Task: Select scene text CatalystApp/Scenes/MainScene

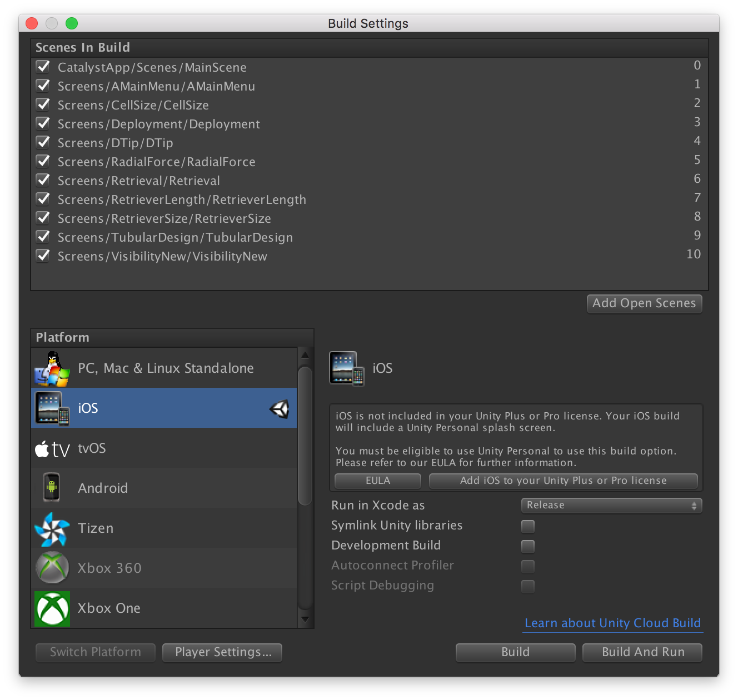Action: pyautogui.click(x=152, y=68)
